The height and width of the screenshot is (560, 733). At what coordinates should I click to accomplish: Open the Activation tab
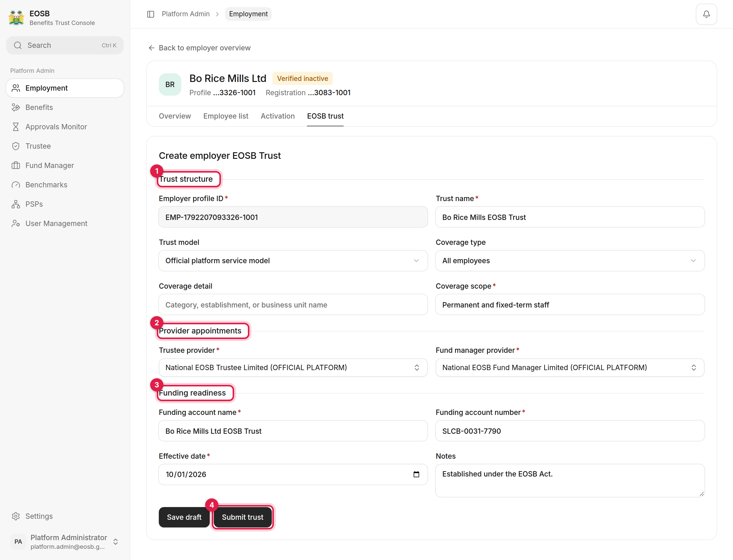pyautogui.click(x=277, y=116)
